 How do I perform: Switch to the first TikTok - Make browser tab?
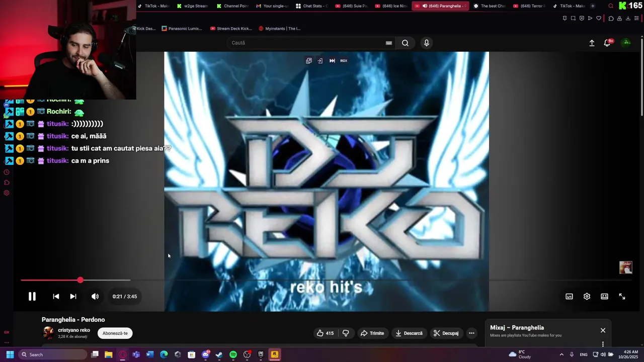click(x=154, y=6)
